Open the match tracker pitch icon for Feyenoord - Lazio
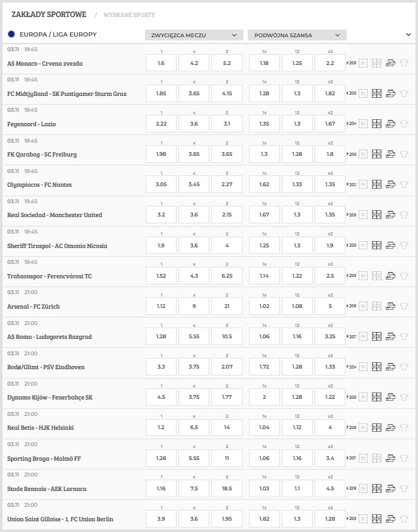The image size is (418, 532). click(376, 123)
